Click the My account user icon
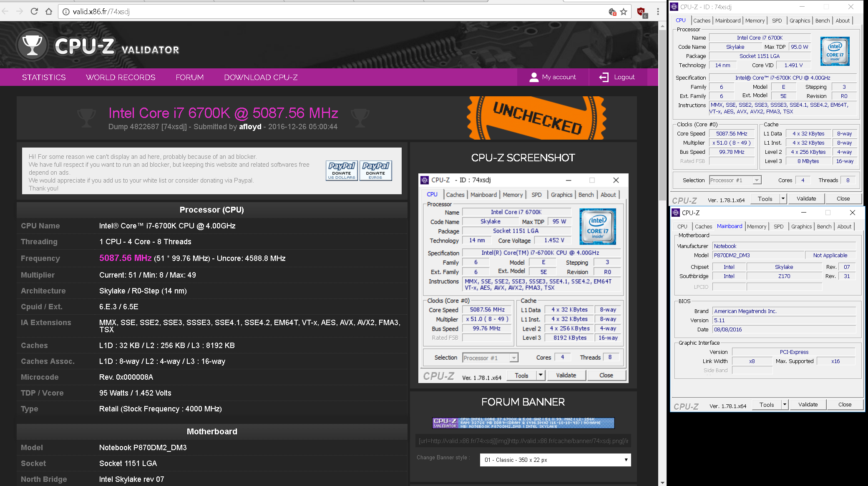The image size is (868, 486). click(533, 77)
